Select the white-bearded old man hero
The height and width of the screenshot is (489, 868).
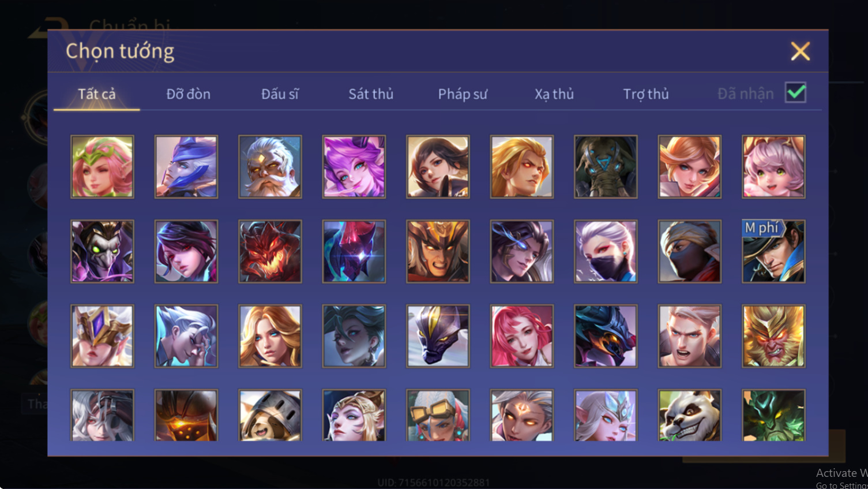[270, 167]
